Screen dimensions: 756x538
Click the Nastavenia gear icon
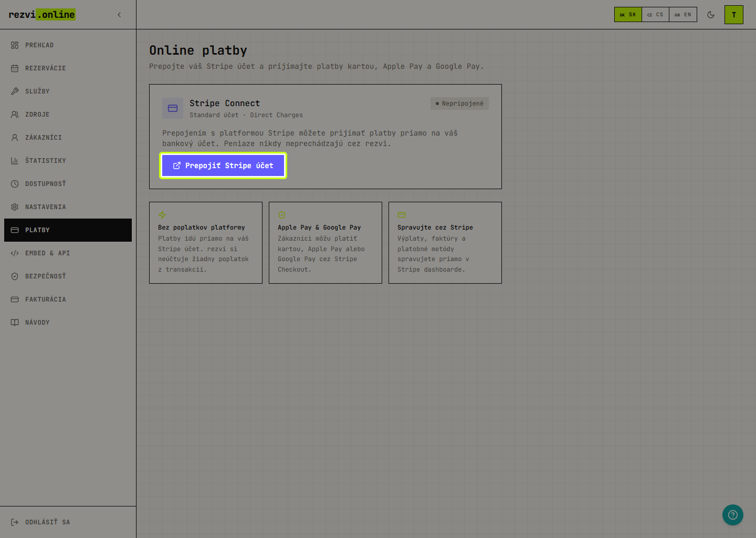[15, 207]
